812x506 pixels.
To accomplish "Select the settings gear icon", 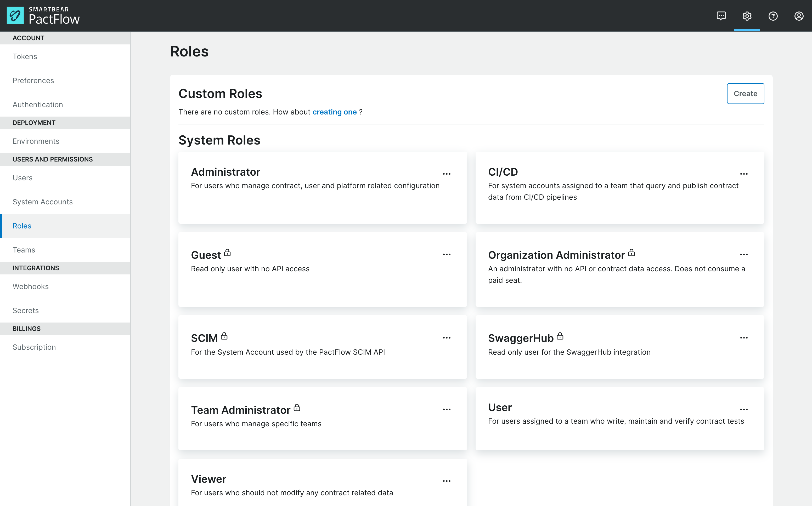I will (747, 16).
